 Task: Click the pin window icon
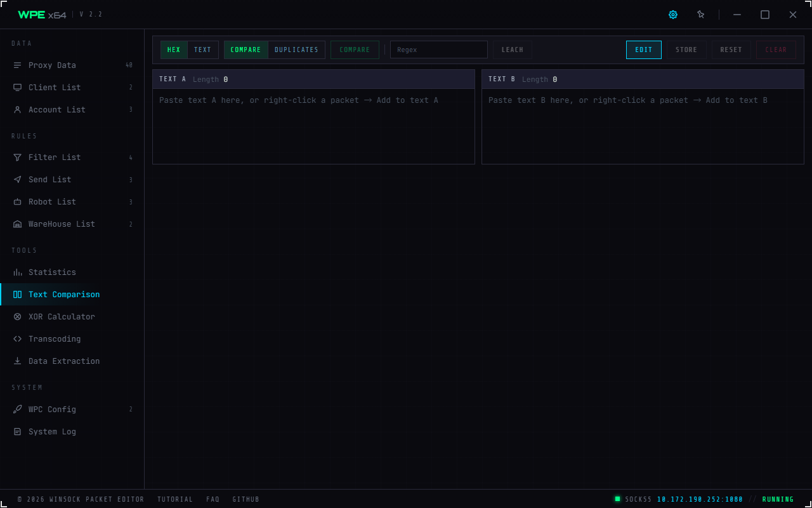pyautogui.click(x=701, y=15)
